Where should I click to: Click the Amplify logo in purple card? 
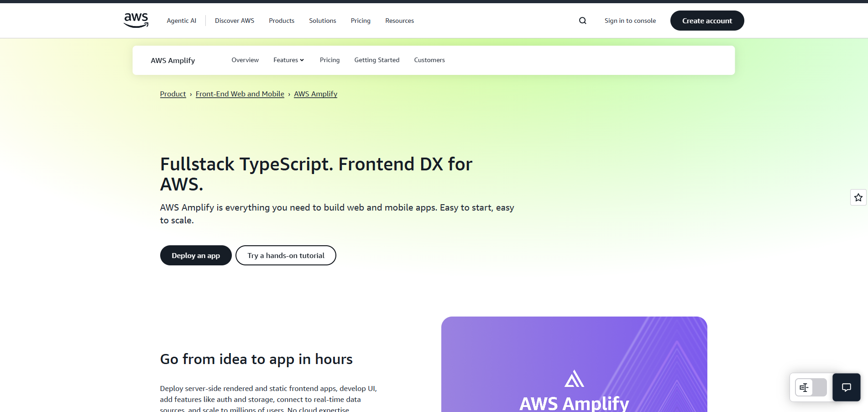(x=574, y=379)
